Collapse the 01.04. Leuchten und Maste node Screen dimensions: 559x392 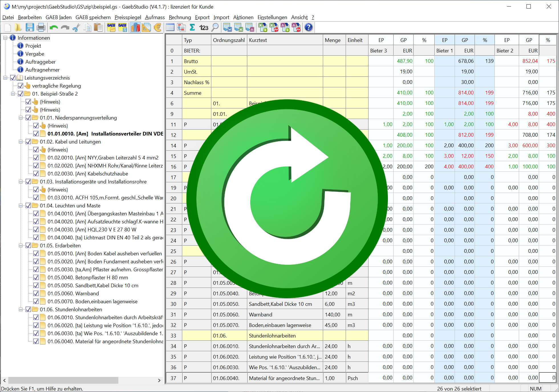click(x=21, y=205)
